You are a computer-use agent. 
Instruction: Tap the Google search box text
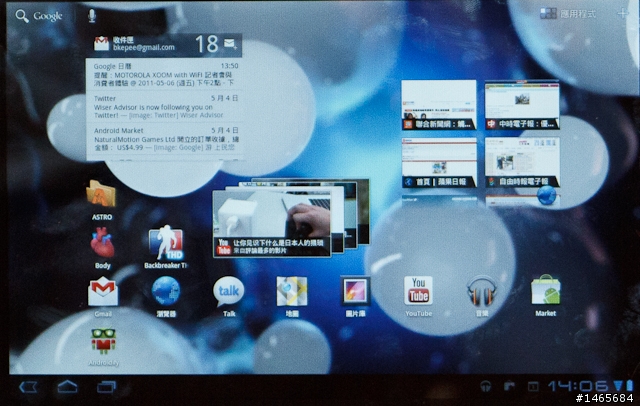coord(48,16)
